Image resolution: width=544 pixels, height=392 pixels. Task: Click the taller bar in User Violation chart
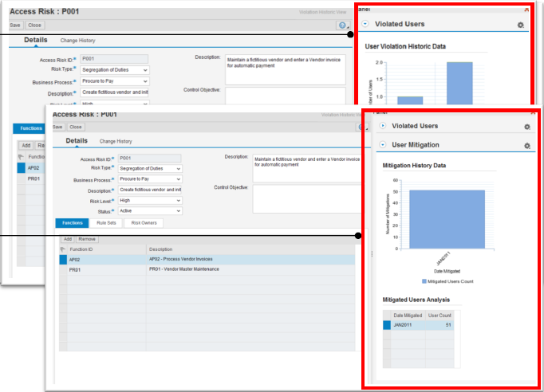(x=459, y=83)
